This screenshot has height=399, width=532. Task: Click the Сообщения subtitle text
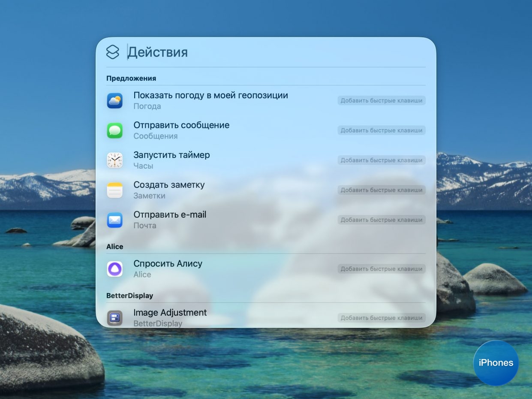155,136
